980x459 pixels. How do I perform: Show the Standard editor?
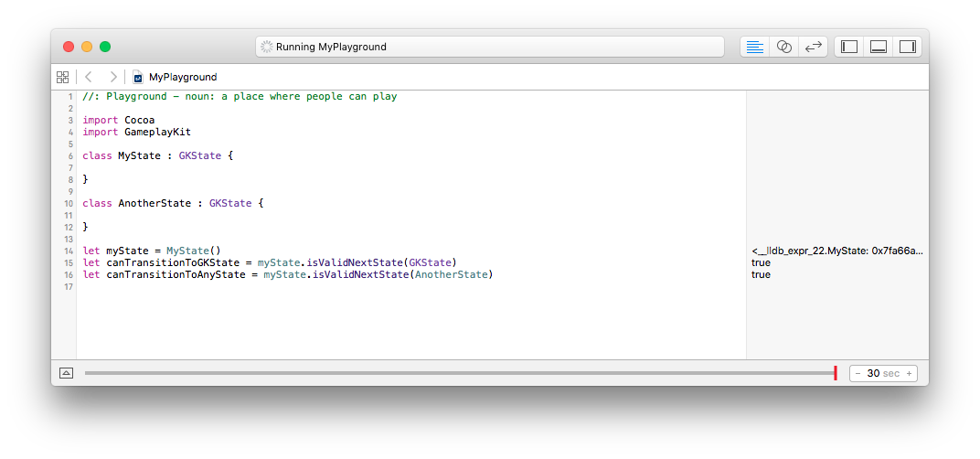tap(755, 47)
